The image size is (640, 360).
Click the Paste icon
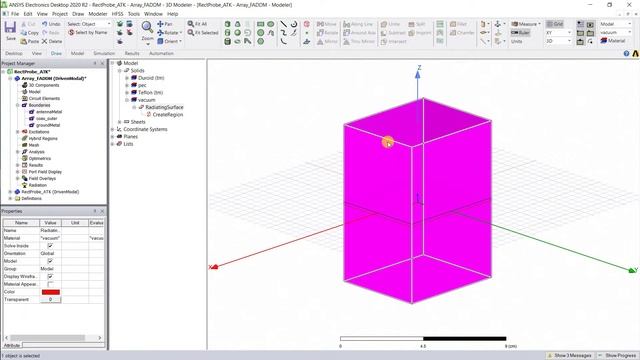24,41
